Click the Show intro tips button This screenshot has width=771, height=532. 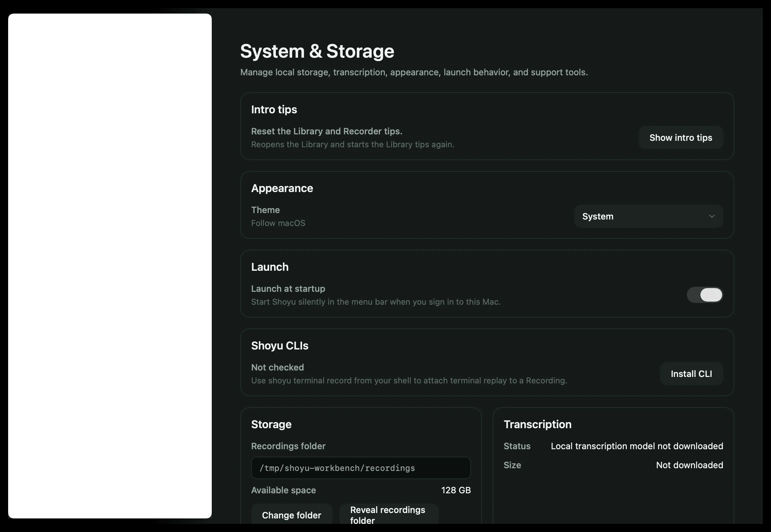tap(681, 137)
